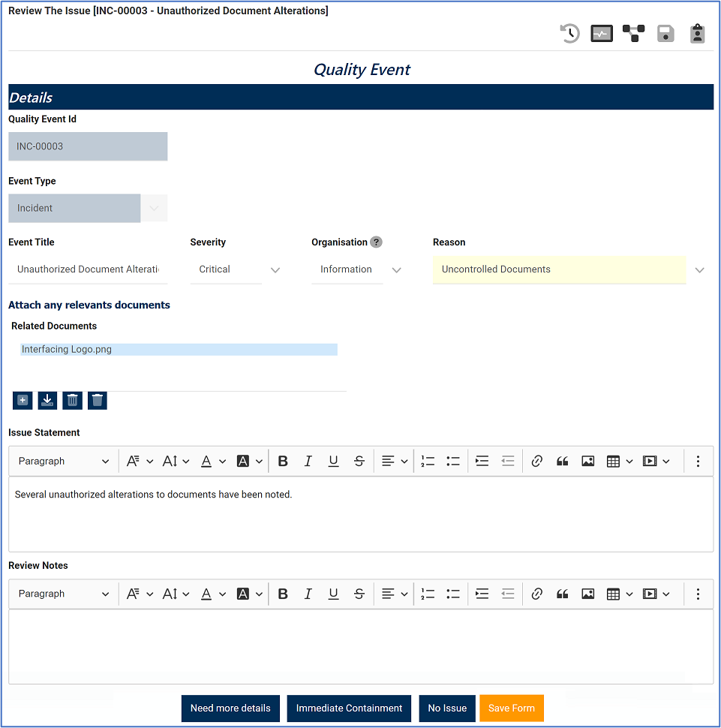Image resolution: width=721 pixels, height=728 pixels.
Task: Increase indent in Review Notes toolbar
Action: pyautogui.click(x=482, y=594)
